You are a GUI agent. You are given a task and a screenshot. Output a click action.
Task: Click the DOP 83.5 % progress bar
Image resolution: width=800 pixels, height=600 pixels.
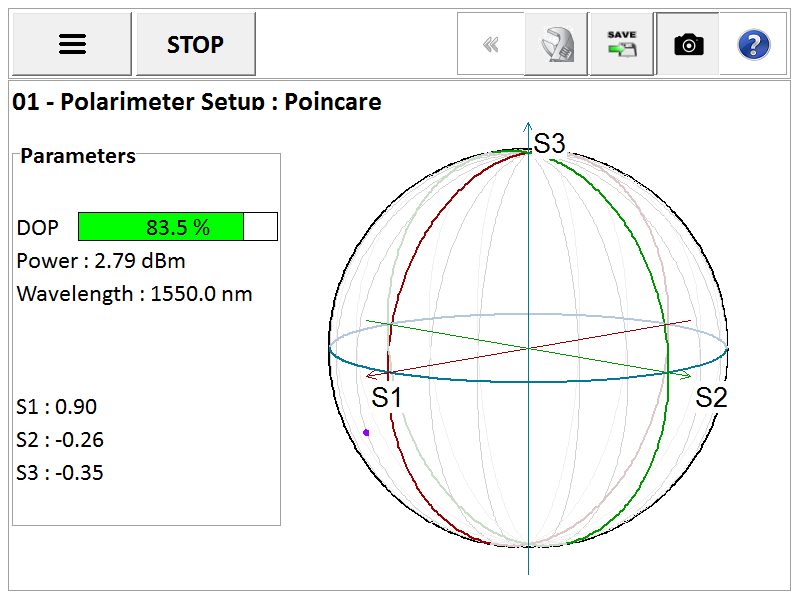[x=178, y=227]
